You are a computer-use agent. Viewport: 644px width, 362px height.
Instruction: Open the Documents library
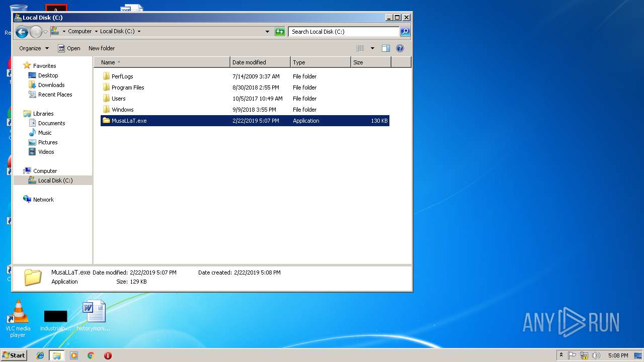pos(51,123)
